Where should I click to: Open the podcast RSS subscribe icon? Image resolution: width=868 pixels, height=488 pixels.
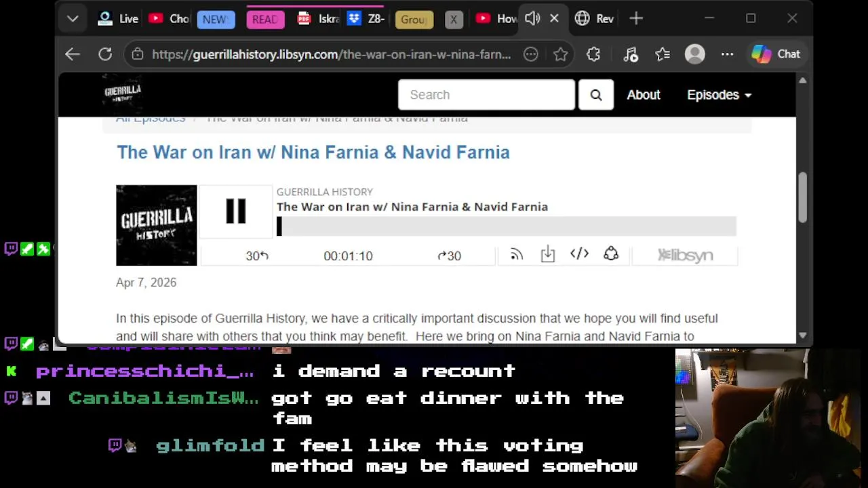tap(517, 255)
